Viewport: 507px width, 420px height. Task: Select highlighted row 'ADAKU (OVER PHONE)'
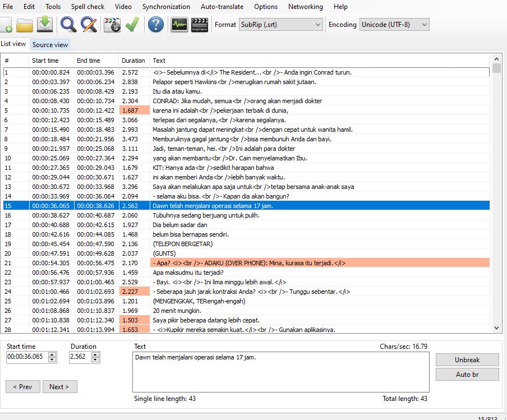246,263
